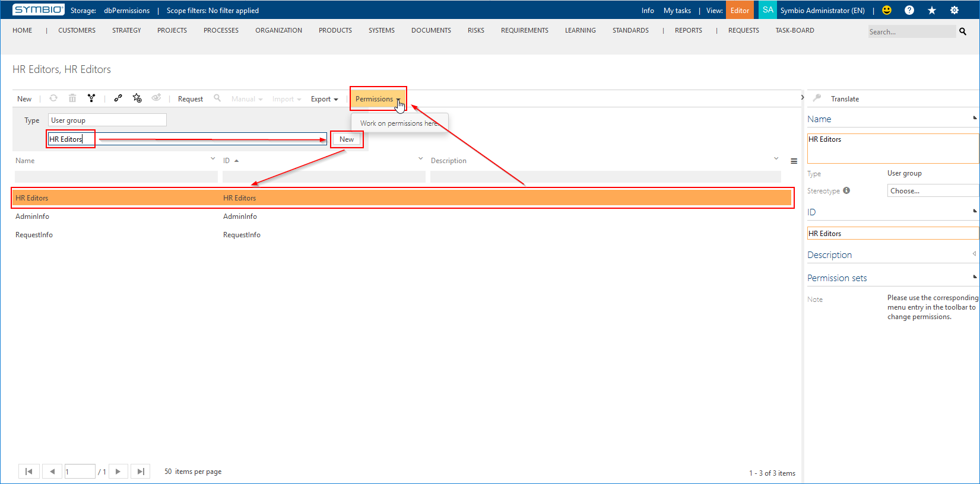The image size is (980, 484).
Task: Click the eye watch icon in toolbar
Action: pos(156,98)
